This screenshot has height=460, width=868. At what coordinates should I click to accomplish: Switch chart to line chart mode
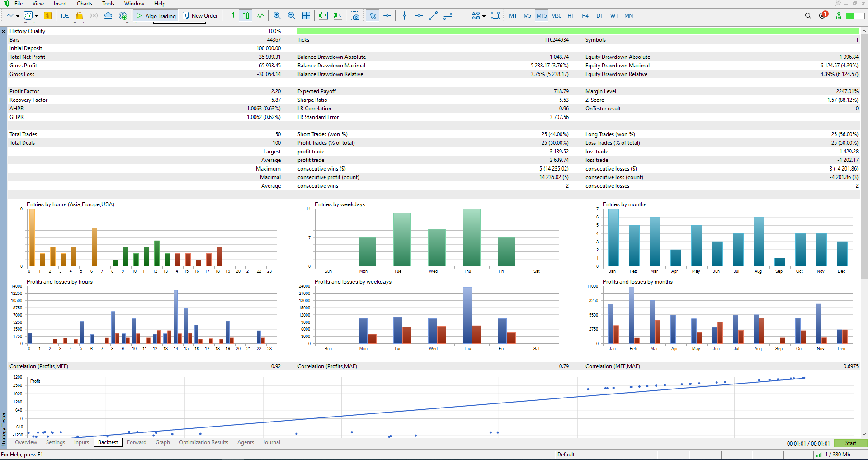260,16
